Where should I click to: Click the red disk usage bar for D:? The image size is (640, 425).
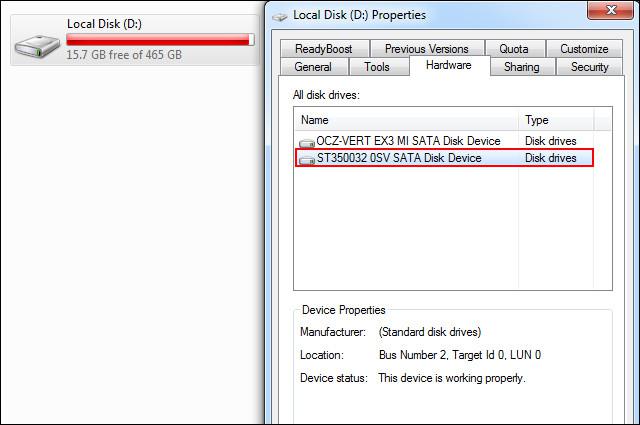pyautogui.click(x=158, y=39)
